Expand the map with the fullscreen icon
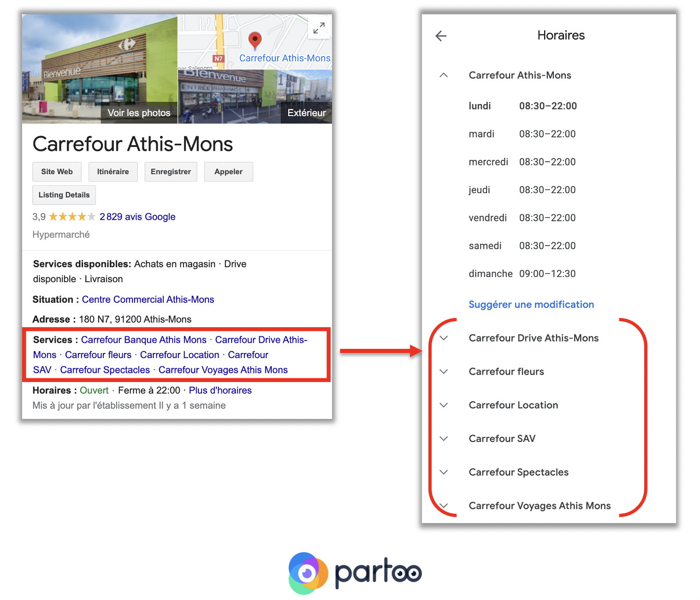 point(319,28)
